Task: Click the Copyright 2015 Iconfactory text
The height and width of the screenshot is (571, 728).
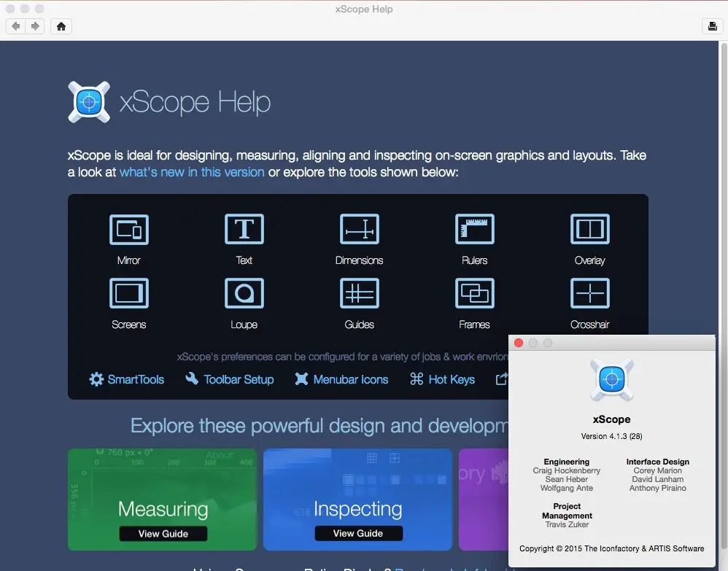Action: pyautogui.click(x=611, y=548)
